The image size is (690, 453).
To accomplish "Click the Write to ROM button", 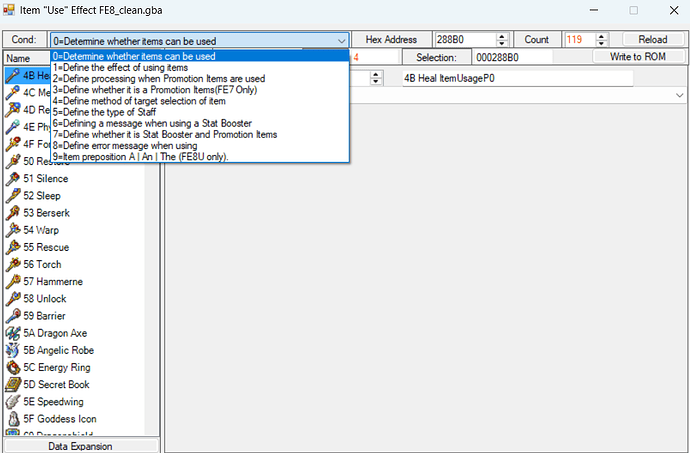I will [638, 56].
